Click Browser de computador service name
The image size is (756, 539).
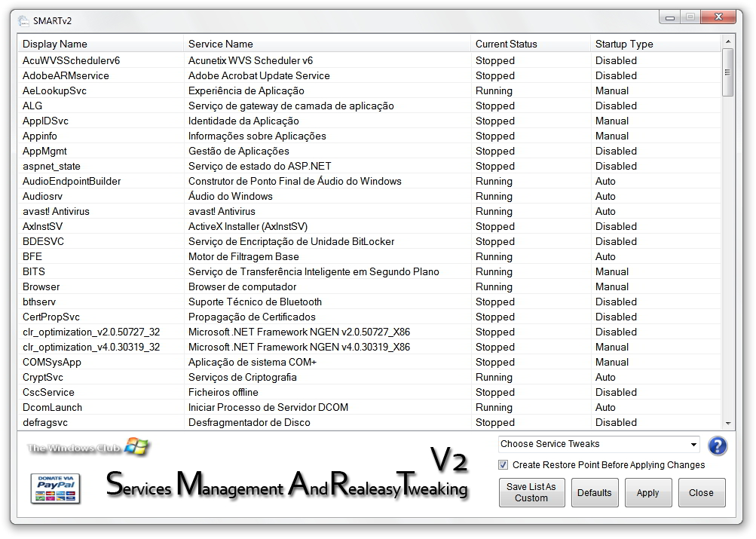tap(243, 287)
